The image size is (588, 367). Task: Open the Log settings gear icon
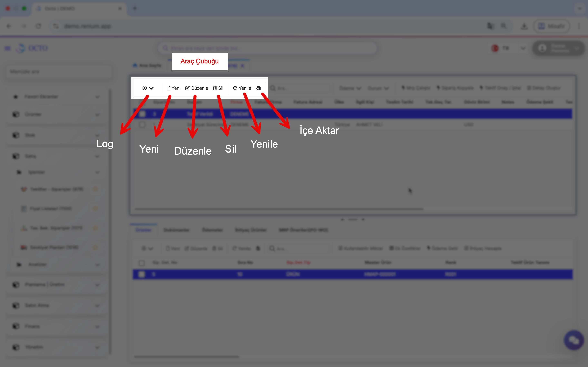coord(144,88)
